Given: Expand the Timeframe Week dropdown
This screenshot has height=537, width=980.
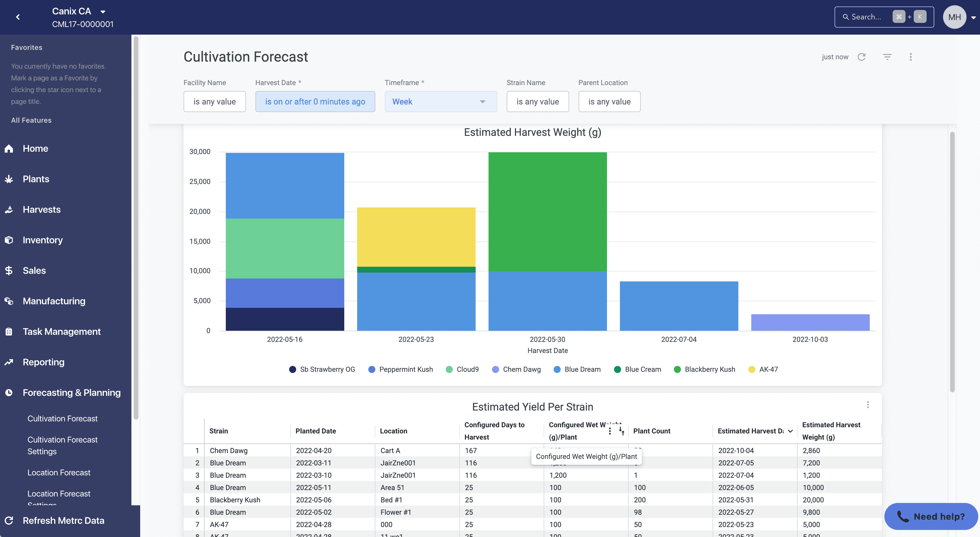Looking at the screenshot, I should [440, 102].
